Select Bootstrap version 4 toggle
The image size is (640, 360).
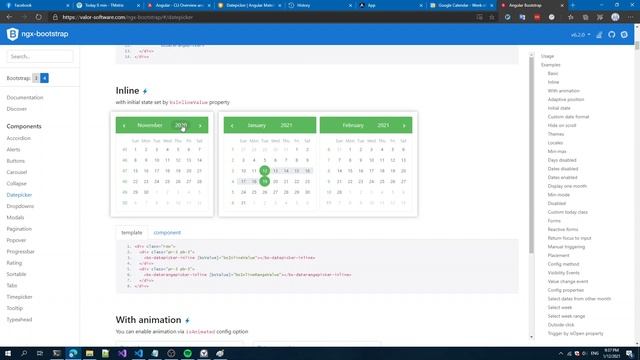pos(44,78)
